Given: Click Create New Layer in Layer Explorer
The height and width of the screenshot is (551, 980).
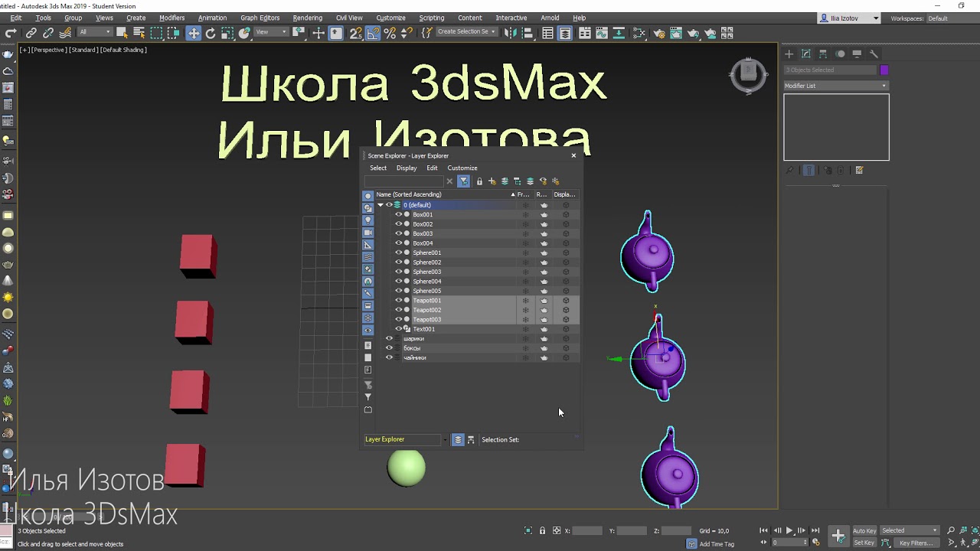Looking at the screenshot, I should pyautogui.click(x=492, y=181).
